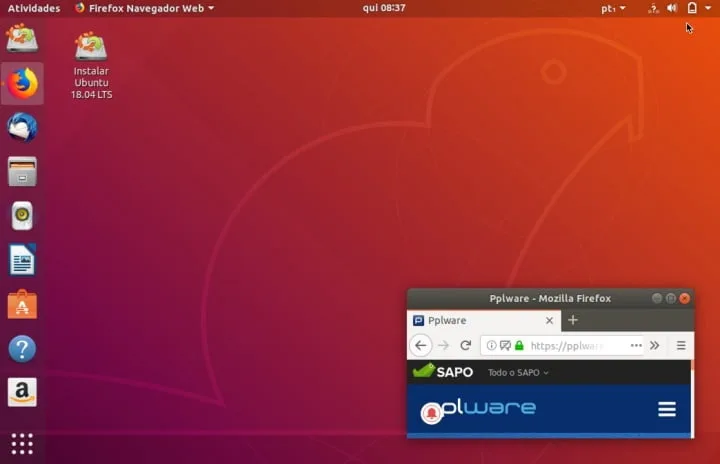720x464 pixels.
Task: Open Ubuntu Software from the dock
Action: (x=22, y=304)
